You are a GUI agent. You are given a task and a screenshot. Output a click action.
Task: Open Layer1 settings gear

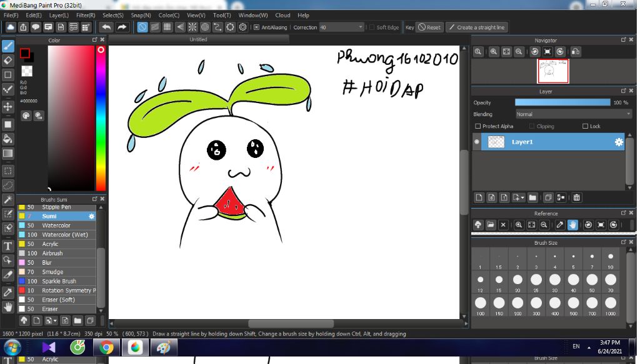coord(619,142)
